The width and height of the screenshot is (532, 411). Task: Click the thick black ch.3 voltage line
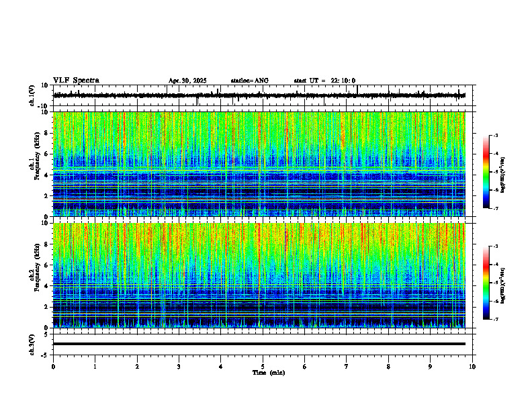[x=259, y=344]
